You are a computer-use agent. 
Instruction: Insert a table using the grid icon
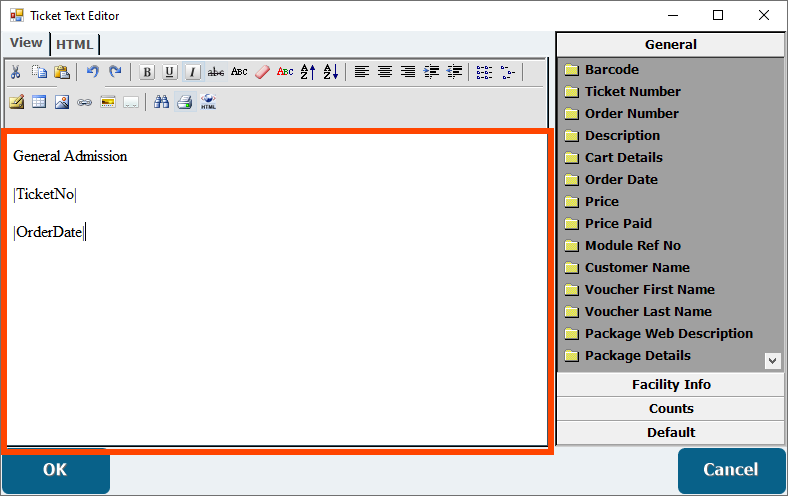click(39, 102)
